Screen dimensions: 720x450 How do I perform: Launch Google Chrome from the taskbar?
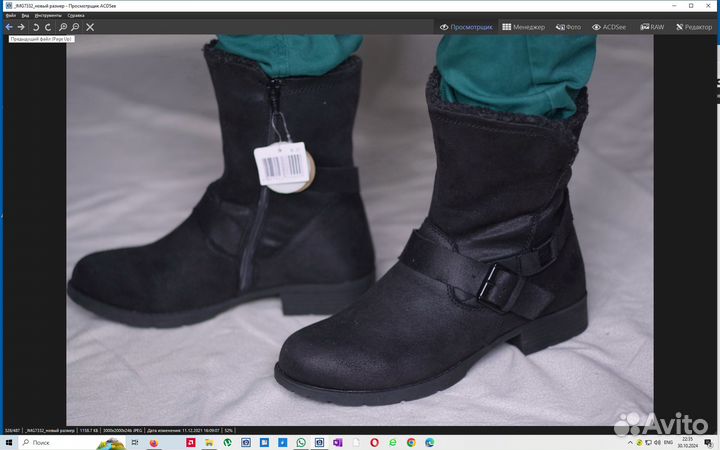click(411, 443)
